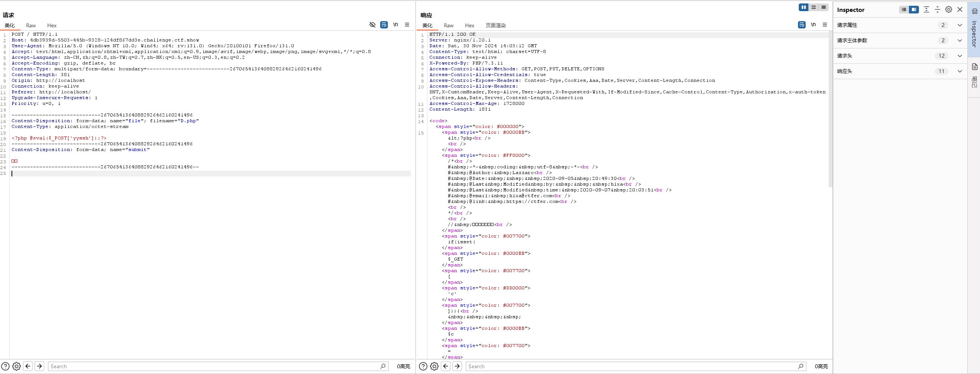Click the request pane '0高亮' highlight counter
The height and width of the screenshot is (374, 980).
tap(404, 366)
